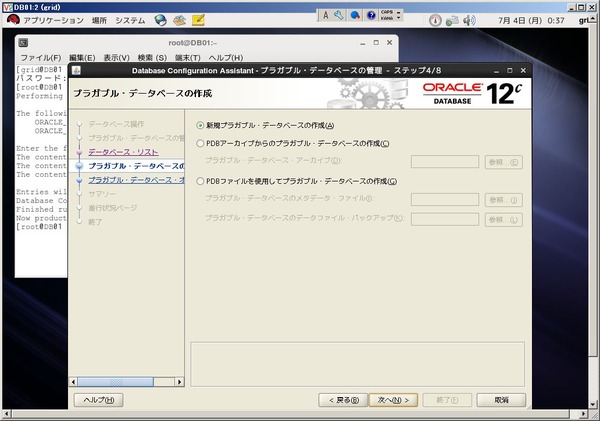This screenshot has width=600, height=421.
Task: Click the terminal window icon in title bar
Action: (23, 43)
